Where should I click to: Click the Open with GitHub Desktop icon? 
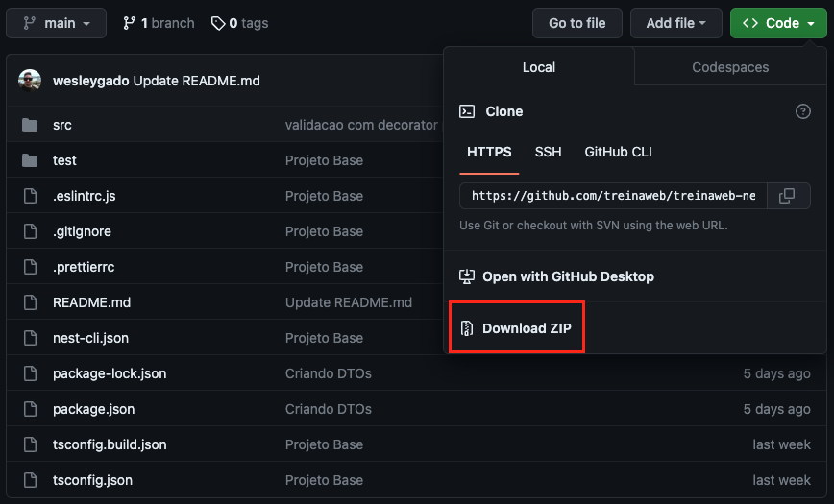coord(467,276)
